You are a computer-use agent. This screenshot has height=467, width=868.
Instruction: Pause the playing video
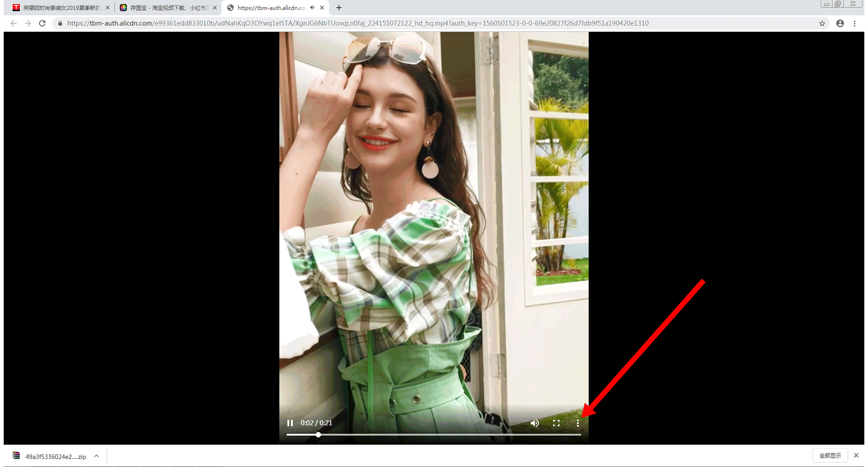tap(290, 423)
